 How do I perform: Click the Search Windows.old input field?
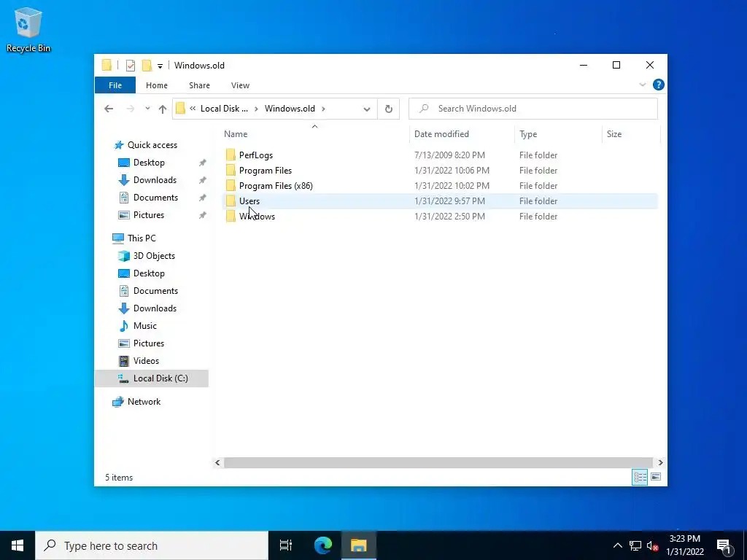(x=533, y=109)
